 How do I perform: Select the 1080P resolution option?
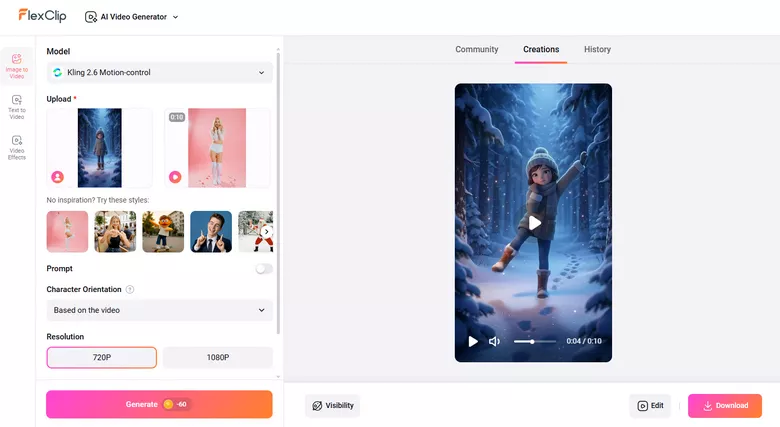[x=217, y=357]
